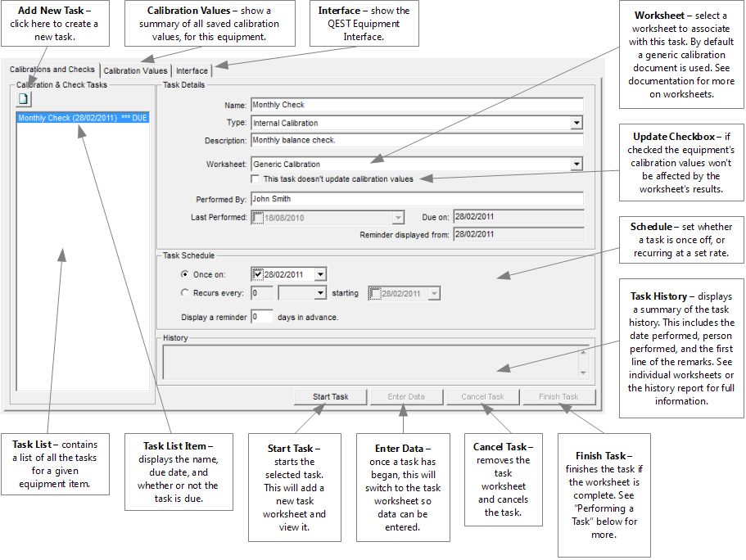Click the Description text field

coord(416,141)
